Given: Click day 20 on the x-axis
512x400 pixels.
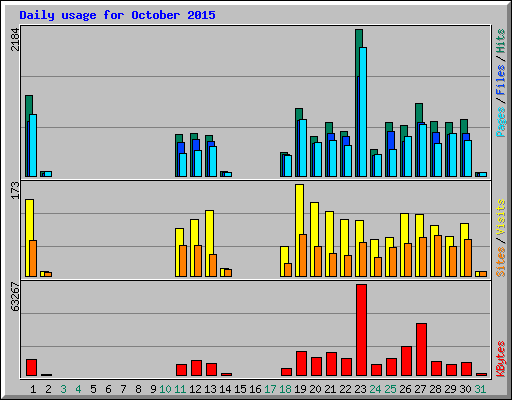Looking at the screenshot, I should (x=315, y=389).
